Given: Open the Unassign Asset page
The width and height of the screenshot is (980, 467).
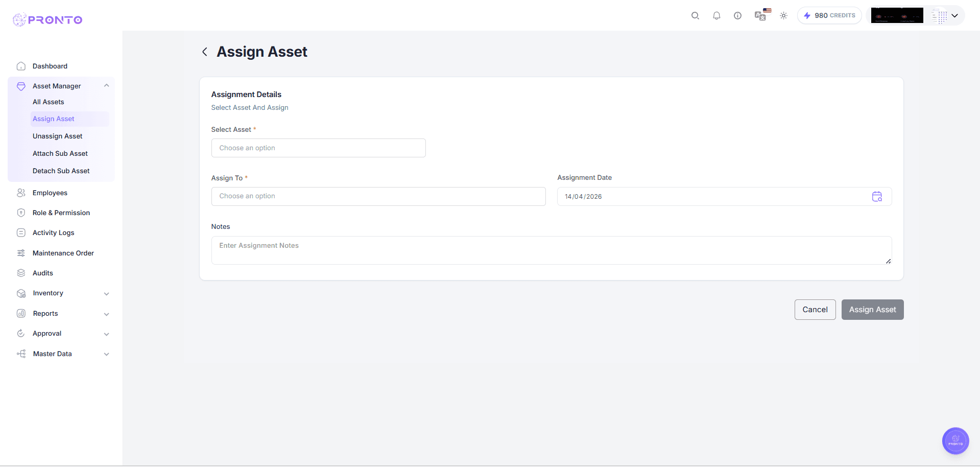Looking at the screenshot, I should tap(57, 136).
